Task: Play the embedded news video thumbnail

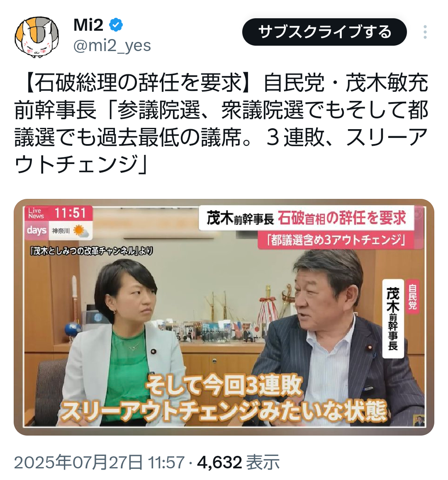Action: tap(224, 317)
